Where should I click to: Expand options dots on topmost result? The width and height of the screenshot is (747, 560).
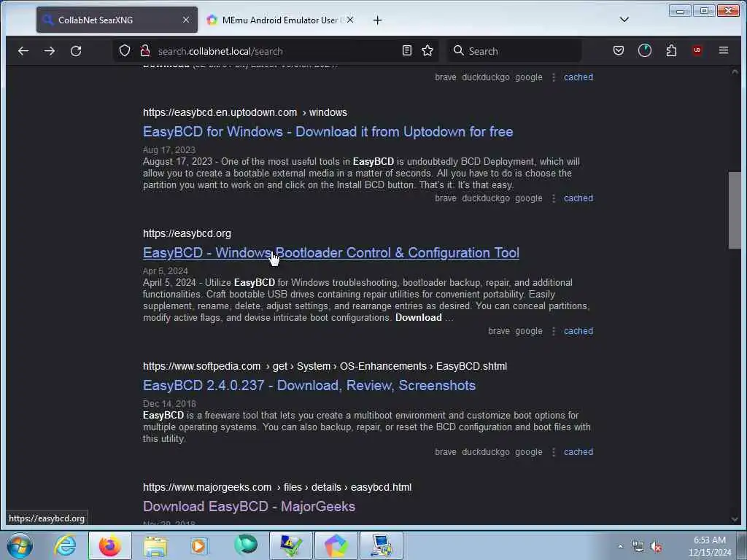coord(553,77)
